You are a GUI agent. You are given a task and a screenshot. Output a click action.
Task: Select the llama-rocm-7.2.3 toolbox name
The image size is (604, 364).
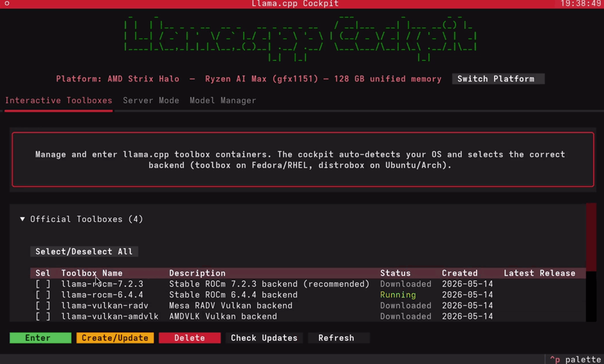pos(102,284)
